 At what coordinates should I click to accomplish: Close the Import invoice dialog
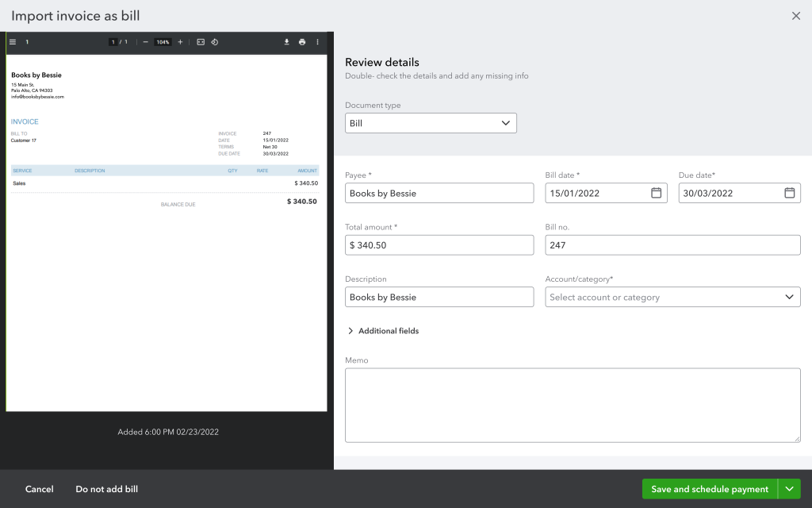796,16
